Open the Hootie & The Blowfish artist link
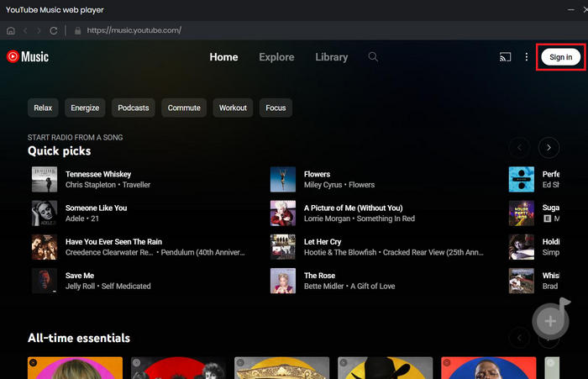Screen dimensions: 588x379 (x=340, y=252)
